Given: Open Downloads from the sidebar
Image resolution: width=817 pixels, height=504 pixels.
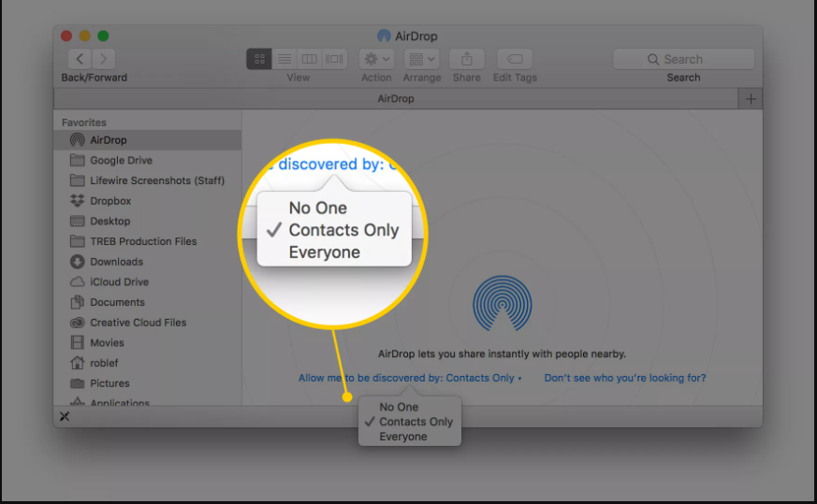Looking at the screenshot, I should tap(148, 262).
